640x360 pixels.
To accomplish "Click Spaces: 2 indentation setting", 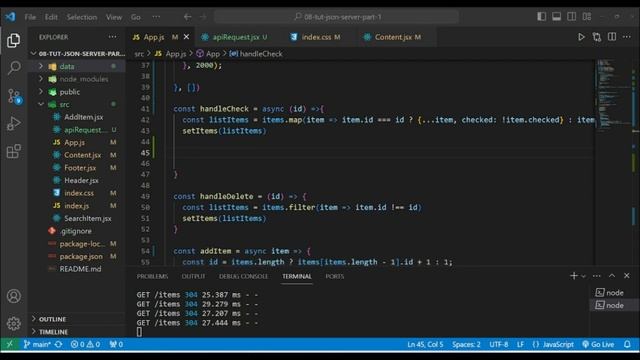I will [x=466, y=344].
